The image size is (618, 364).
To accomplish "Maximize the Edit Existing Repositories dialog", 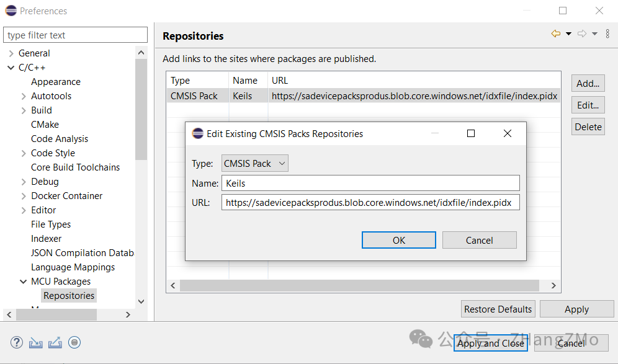I will (x=470, y=133).
